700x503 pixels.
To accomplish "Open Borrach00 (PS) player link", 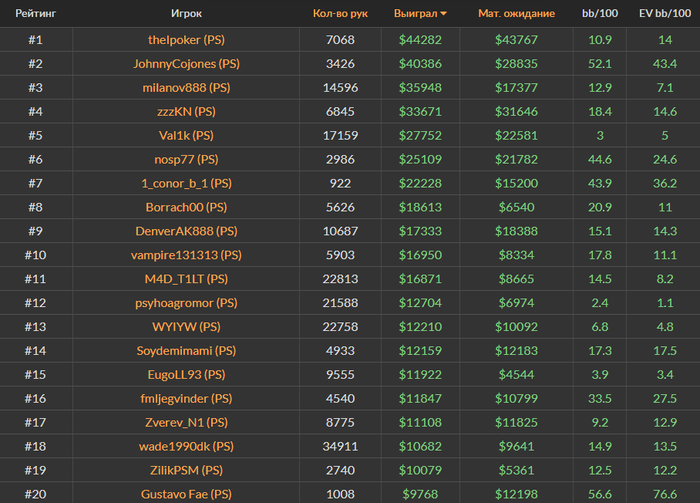I will (186, 207).
